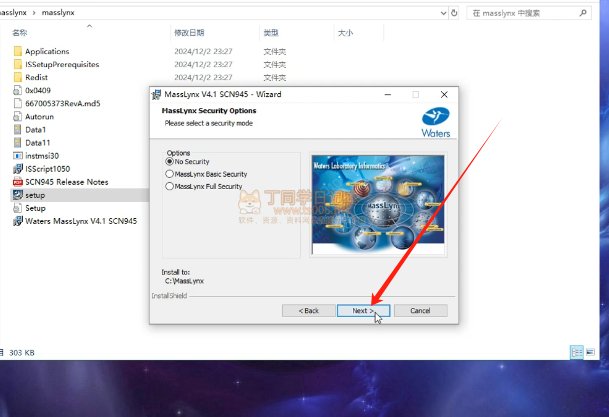Select the SCN945 Release Notes PDF icon
609x417 pixels.
tap(17, 182)
